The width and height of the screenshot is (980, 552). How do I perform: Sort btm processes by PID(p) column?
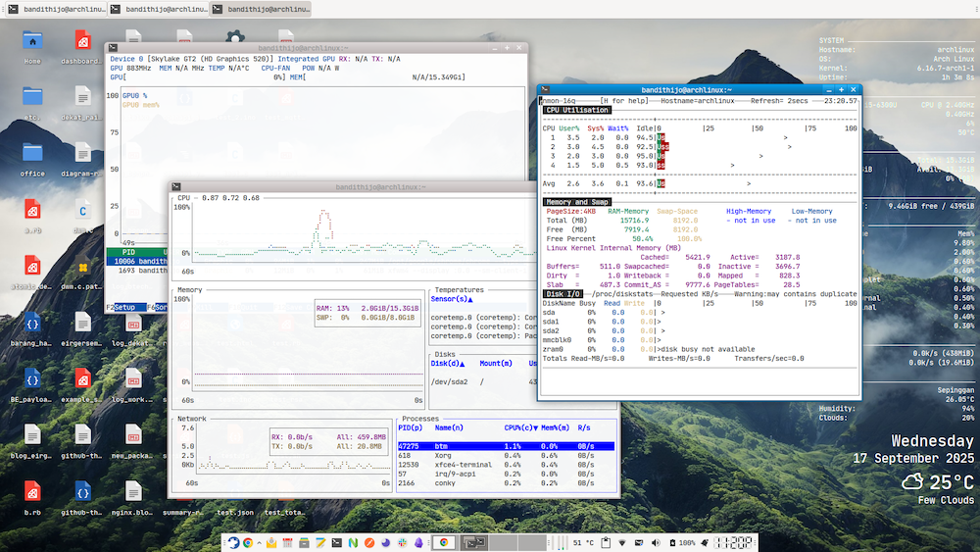point(411,427)
